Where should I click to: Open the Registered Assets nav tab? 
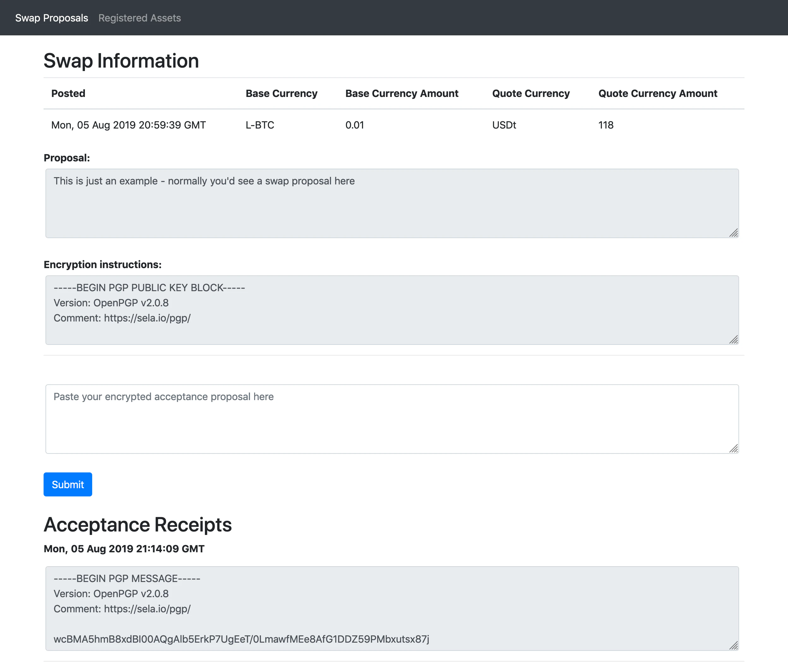[139, 18]
